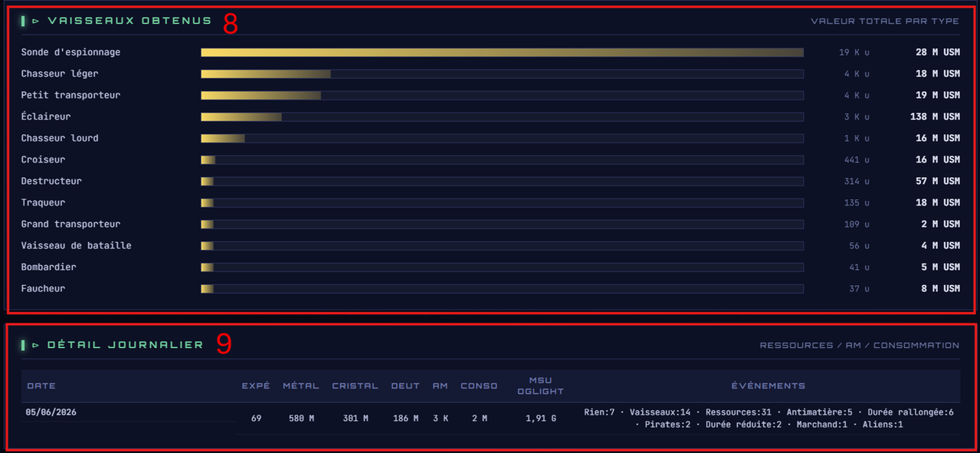Select the Destructeur label
This screenshot has width=980, height=453.
pyautogui.click(x=51, y=181)
